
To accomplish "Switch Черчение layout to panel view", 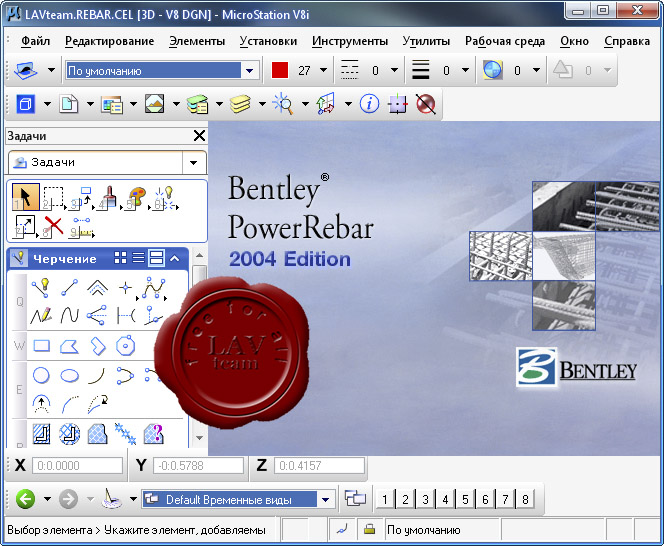I will [x=156, y=258].
